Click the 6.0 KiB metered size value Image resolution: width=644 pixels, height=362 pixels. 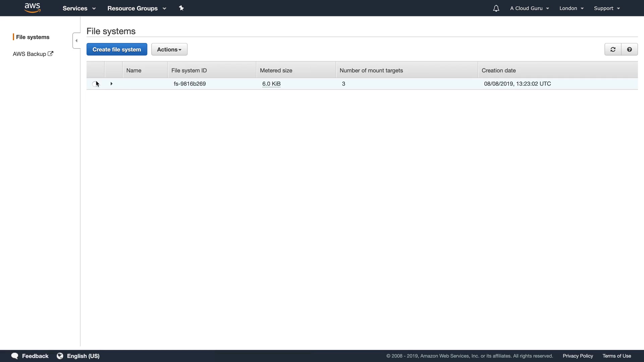(271, 84)
